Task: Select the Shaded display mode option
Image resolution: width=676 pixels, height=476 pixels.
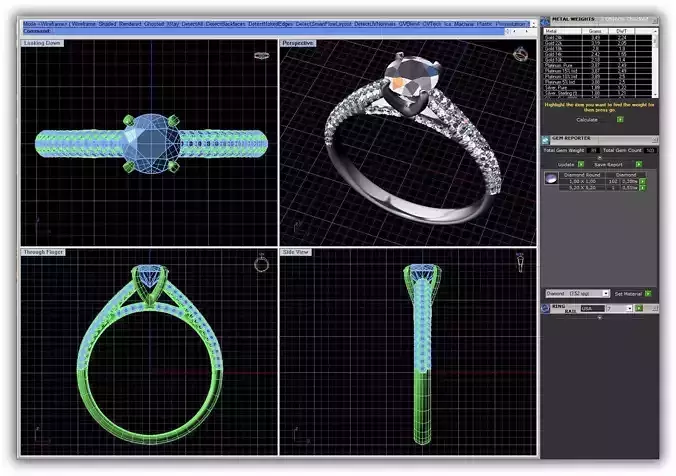Action: click(107, 24)
